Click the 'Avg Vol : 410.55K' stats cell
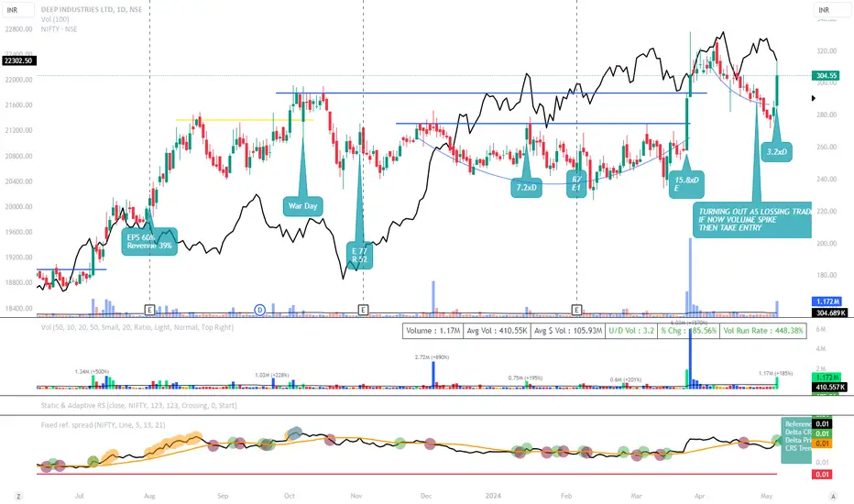 pos(497,331)
